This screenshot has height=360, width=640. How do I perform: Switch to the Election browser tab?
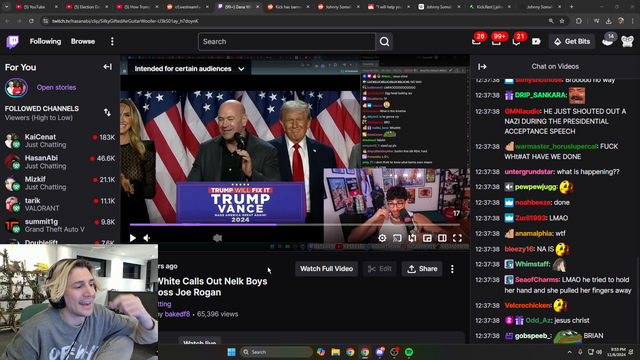click(88, 7)
